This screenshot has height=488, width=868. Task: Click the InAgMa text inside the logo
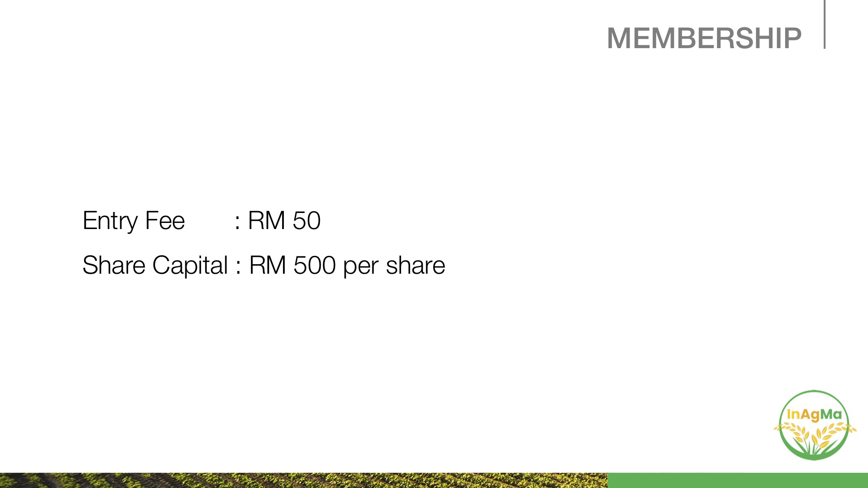pos(814,414)
